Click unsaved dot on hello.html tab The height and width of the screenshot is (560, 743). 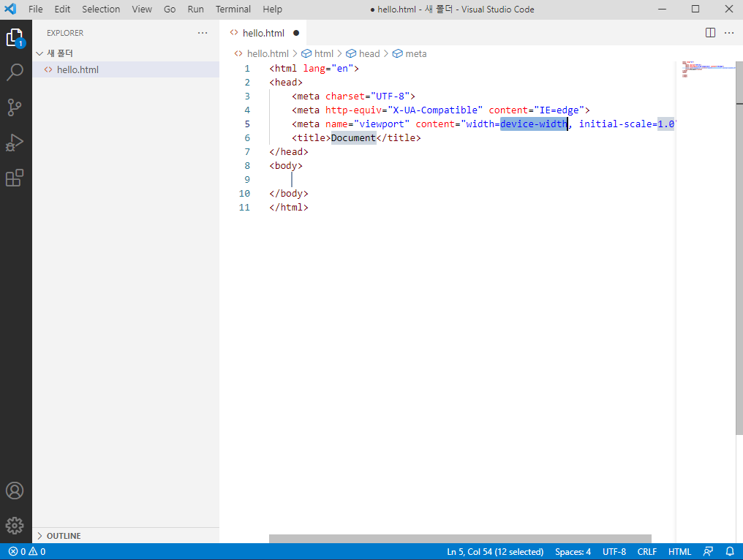click(296, 33)
